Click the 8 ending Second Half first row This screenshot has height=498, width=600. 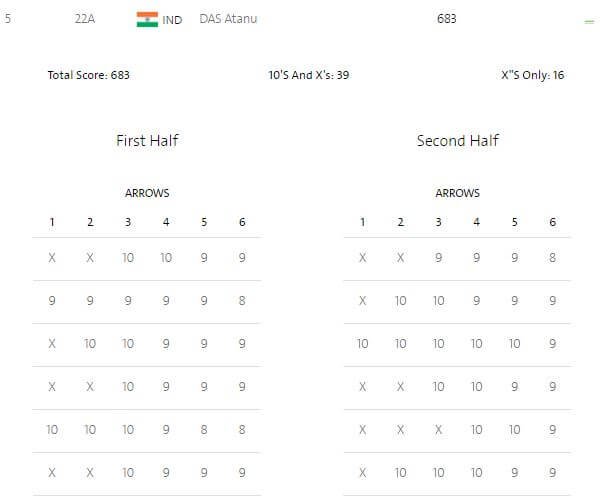(553, 258)
